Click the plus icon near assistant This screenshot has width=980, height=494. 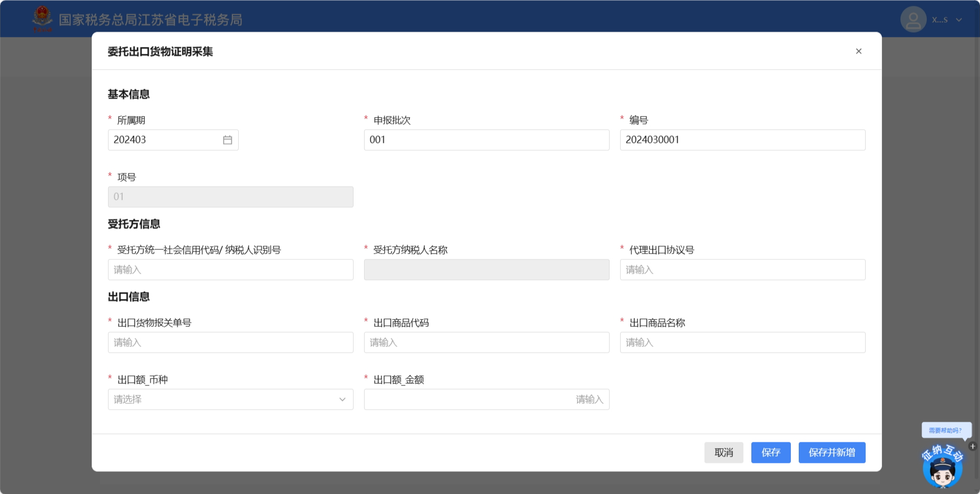tap(973, 446)
